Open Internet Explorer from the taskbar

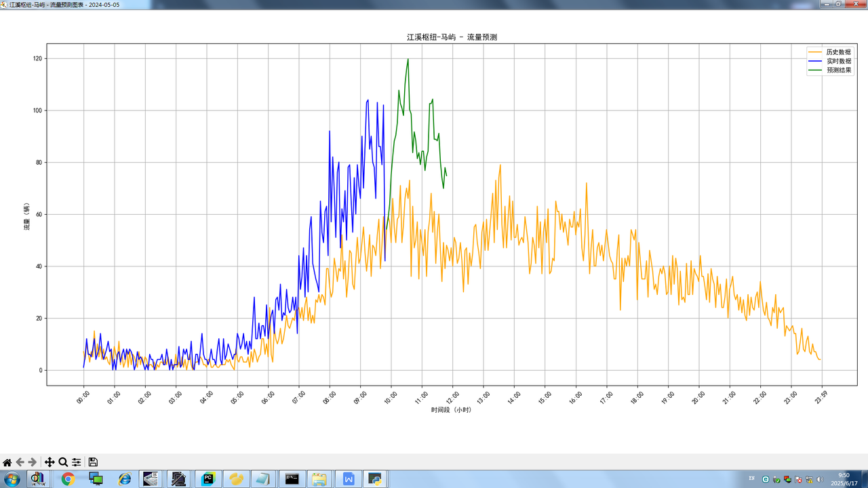(x=125, y=479)
